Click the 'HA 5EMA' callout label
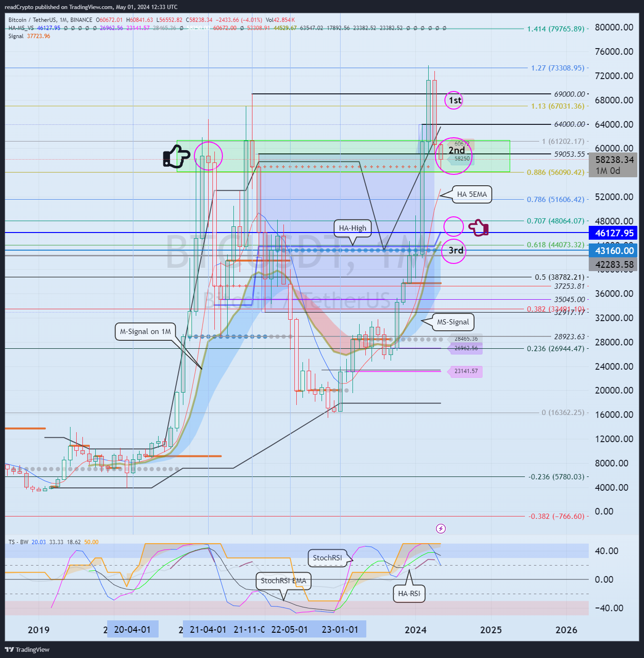Image resolution: width=644 pixels, height=658 pixels. 472,194
